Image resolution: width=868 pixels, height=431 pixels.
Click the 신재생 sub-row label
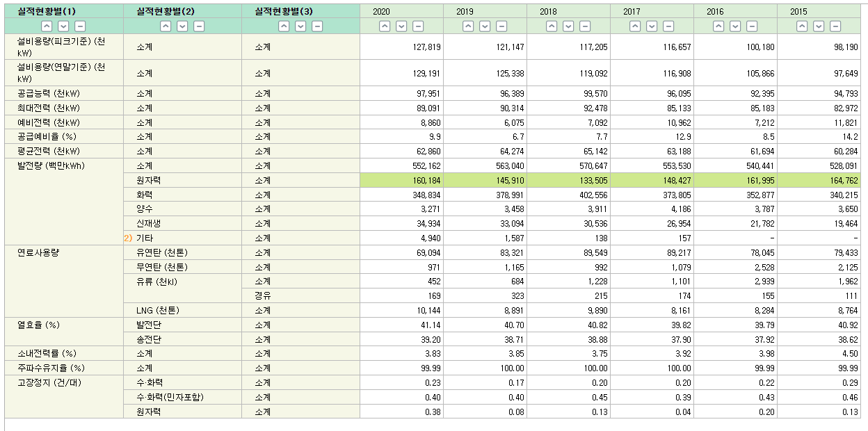149,224
